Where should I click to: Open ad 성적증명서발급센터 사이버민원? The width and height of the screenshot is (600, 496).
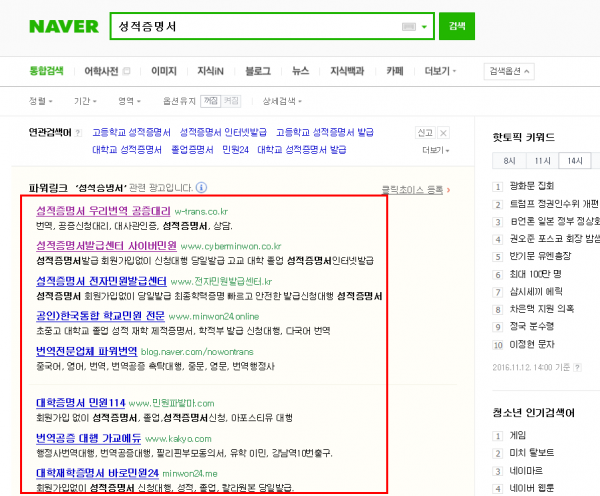click(106, 246)
